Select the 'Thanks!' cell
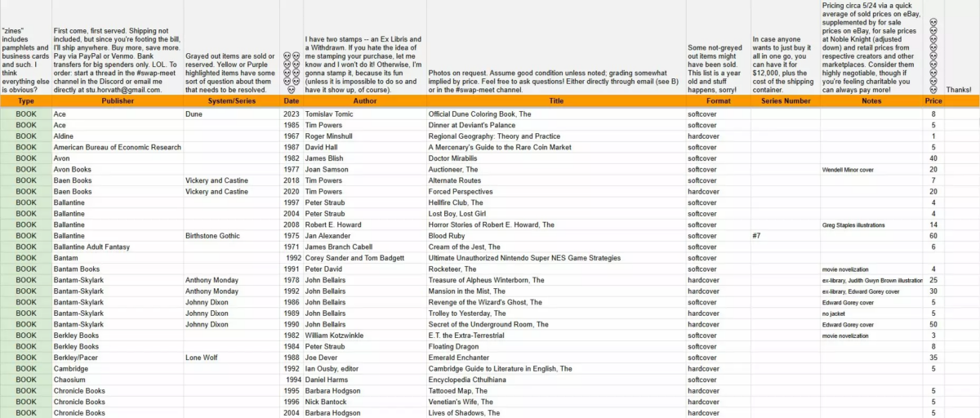The image size is (980, 418). (959, 90)
